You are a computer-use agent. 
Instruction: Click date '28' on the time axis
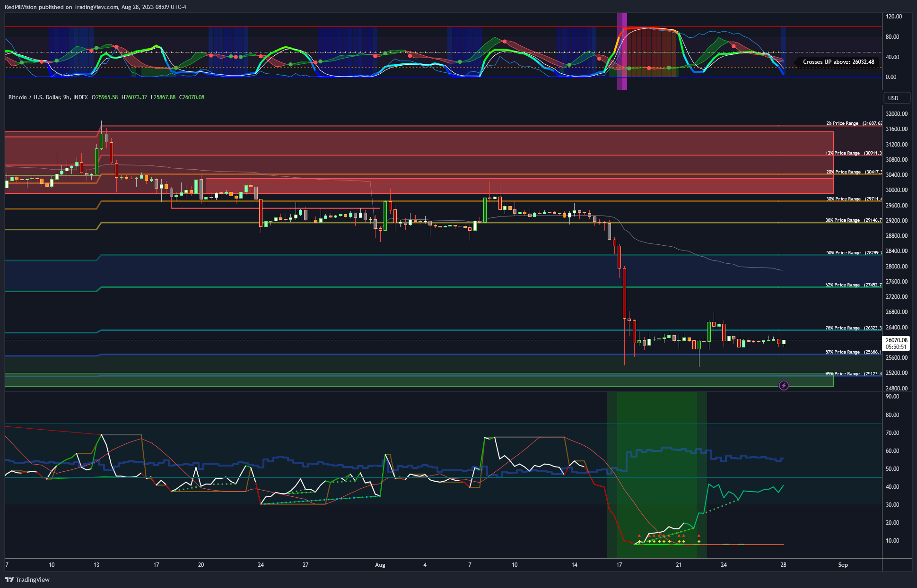[783, 565]
